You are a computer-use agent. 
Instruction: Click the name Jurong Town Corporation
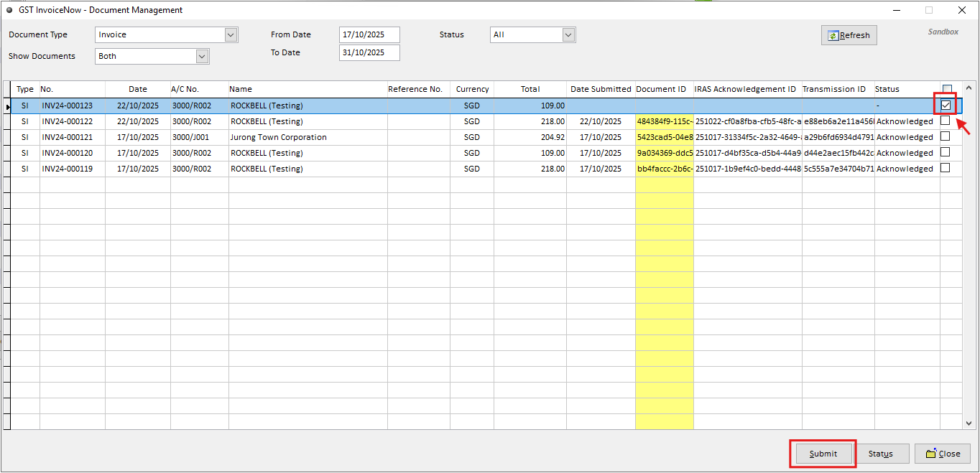278,137
